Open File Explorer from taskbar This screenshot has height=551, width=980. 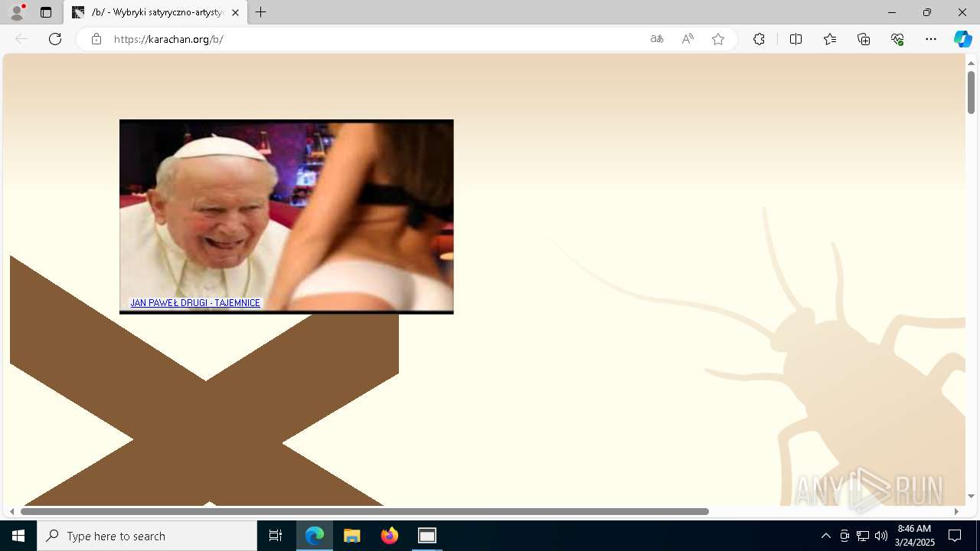(352, 536)
